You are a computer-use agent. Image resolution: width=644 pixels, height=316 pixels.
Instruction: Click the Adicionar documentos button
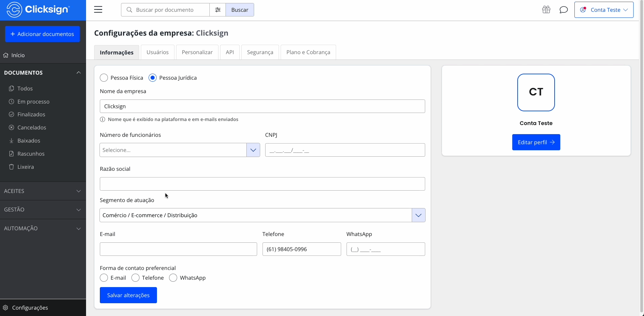point(42,34)
